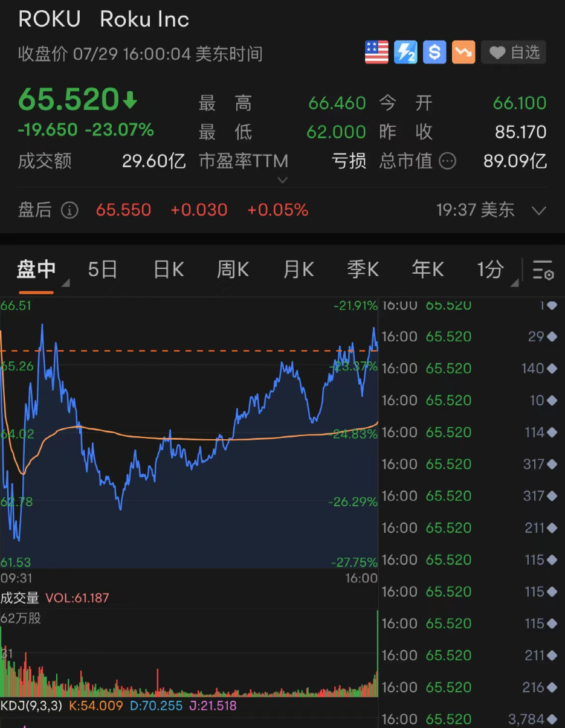Click the US flag market icon
The width and height of the screenshot is (565, 728).
click(376, 52)
